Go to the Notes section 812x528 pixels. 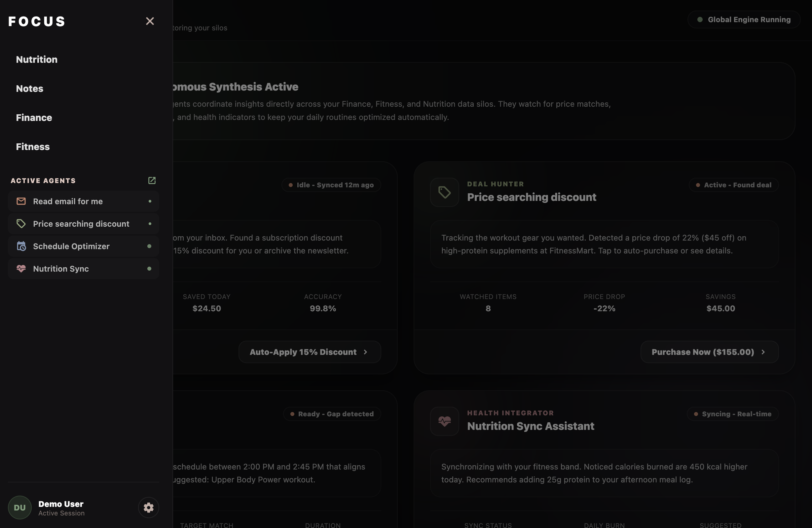30,89
